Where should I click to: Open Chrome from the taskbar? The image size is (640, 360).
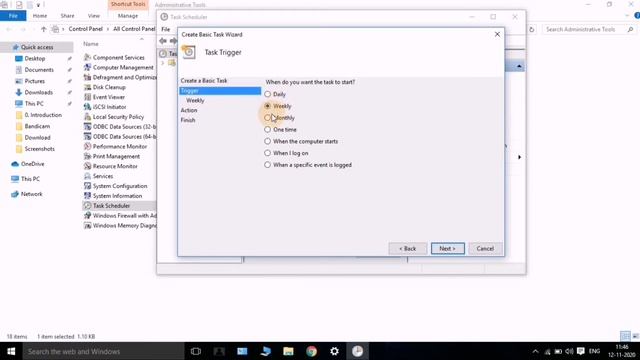point(311,351)
